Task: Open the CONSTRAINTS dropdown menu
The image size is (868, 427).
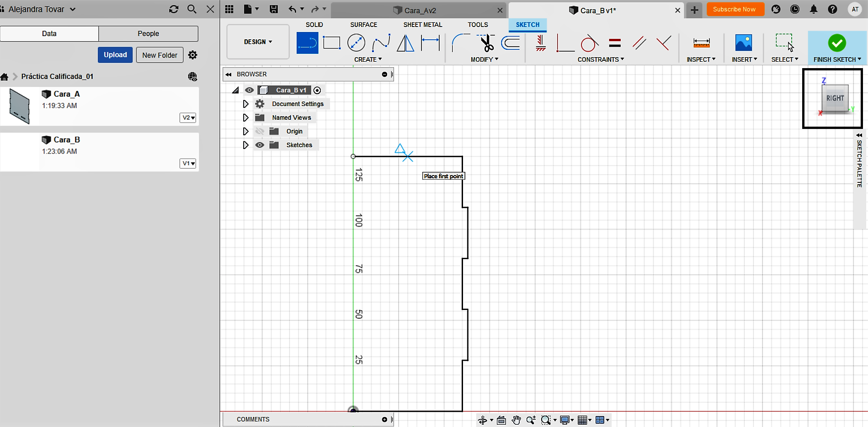Action: (601, 59)
